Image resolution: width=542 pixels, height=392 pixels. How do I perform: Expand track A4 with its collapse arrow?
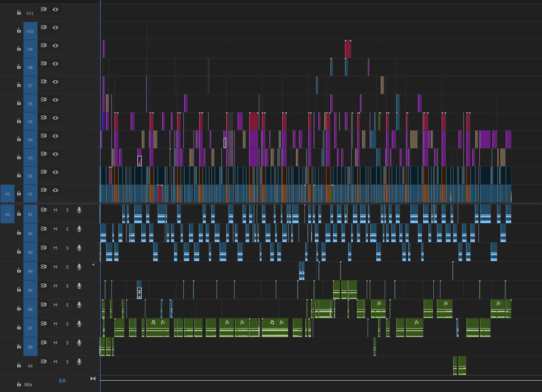pyautogui.click(x=93, y=265)
